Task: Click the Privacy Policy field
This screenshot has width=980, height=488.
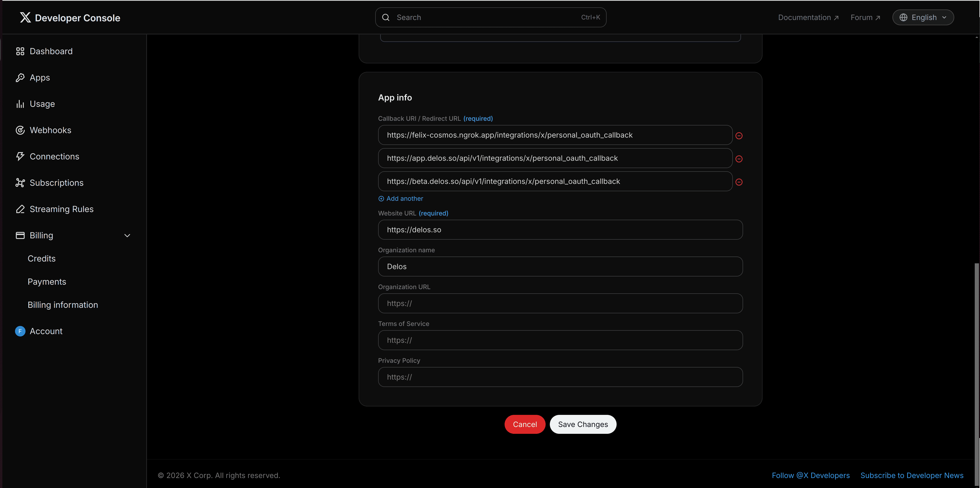Action: click(x=560, y=377)
